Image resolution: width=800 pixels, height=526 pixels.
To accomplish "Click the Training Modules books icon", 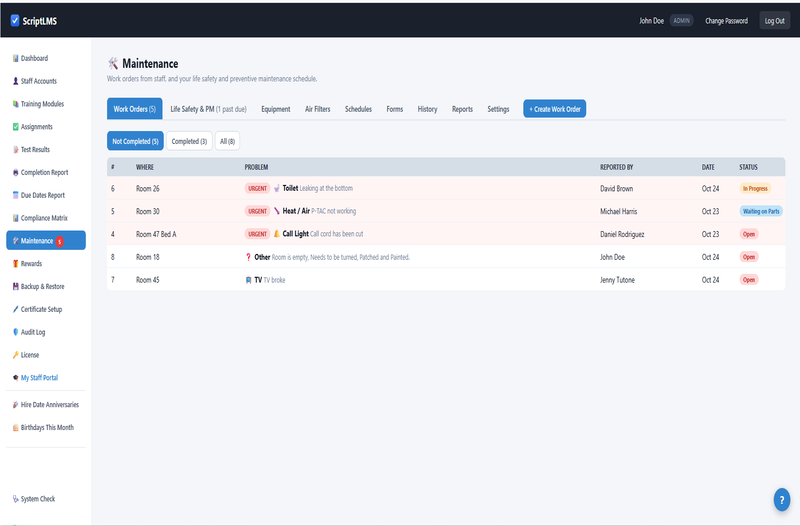I will (x=15, y=104).
